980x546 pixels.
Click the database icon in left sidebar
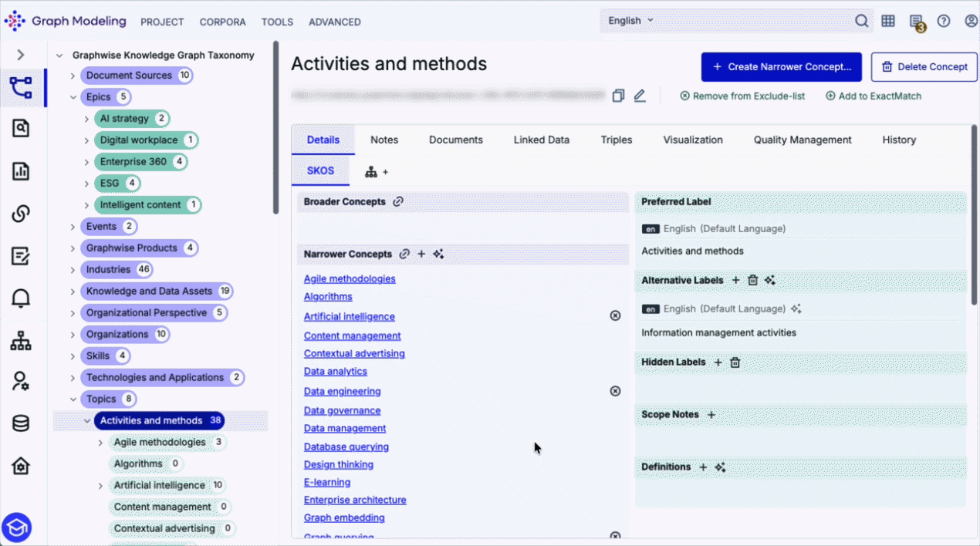tap(21, 423)
